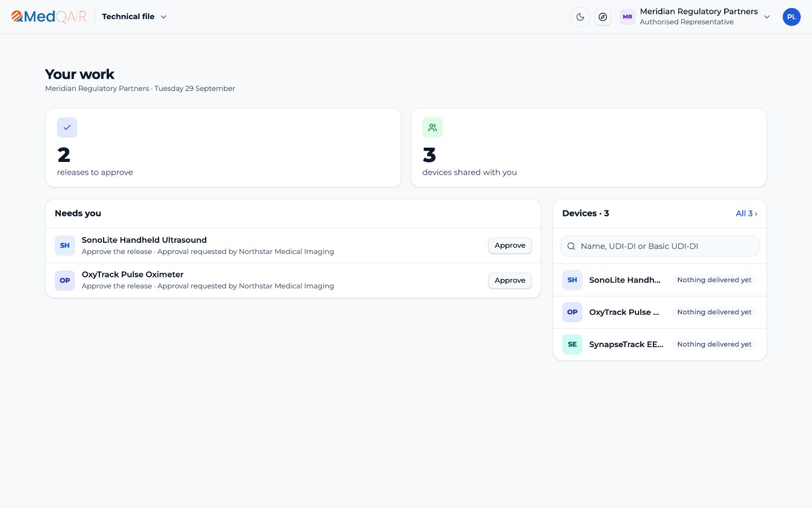Click the checkmark icon on releases card
This screenshot has width=812, height=508.
[x=67, y=128]
